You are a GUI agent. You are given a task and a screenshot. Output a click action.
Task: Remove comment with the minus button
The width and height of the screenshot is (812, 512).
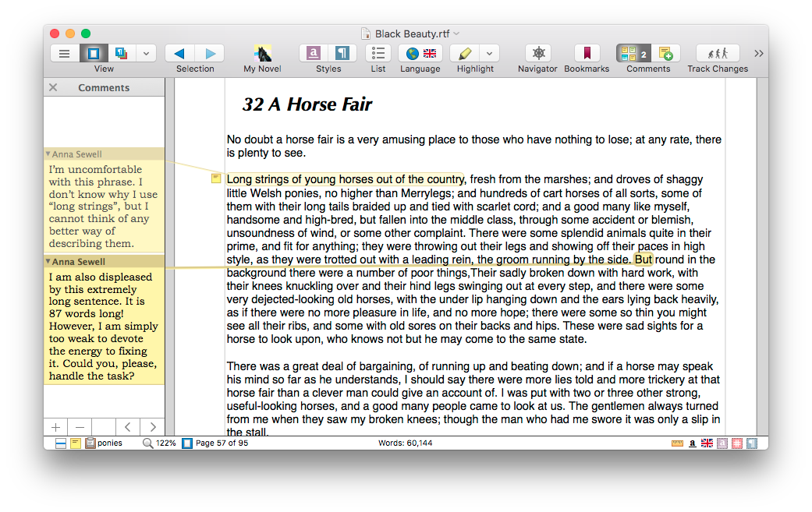pos(80,427)
